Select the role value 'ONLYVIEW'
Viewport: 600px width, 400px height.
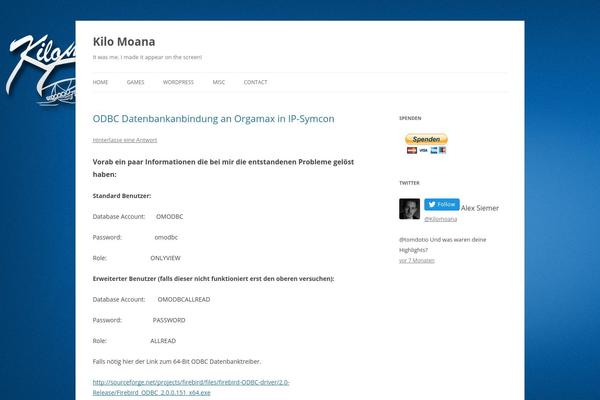165,258
